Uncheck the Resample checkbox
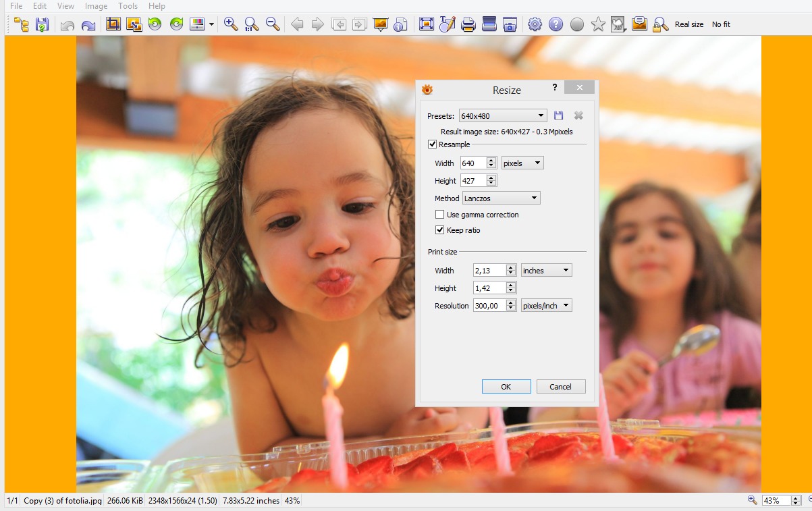The image size is (812, 511). [x=432, y=144]
